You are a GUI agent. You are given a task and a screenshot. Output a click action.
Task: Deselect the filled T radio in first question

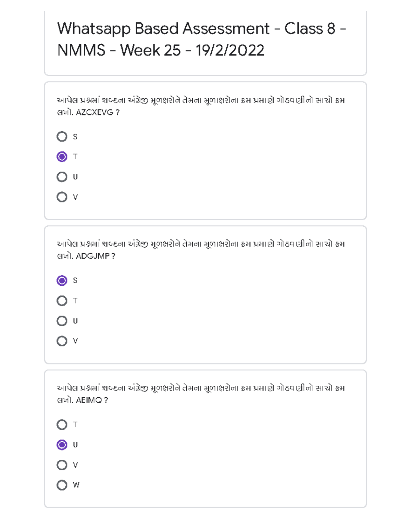point(62,157)
